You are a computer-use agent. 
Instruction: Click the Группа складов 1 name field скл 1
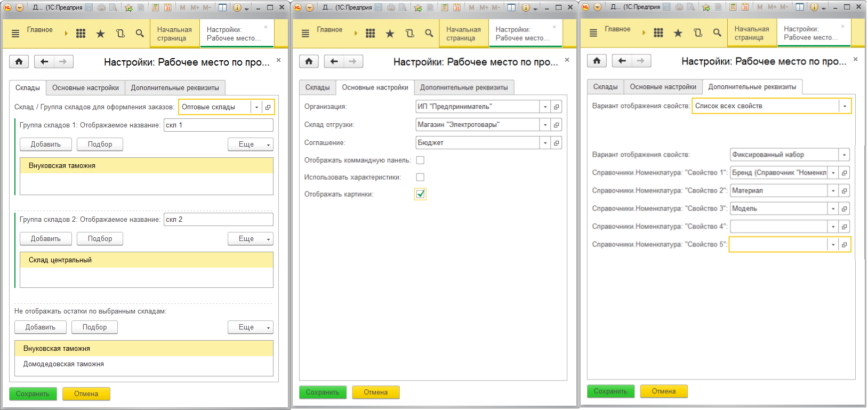pos(219,125)
